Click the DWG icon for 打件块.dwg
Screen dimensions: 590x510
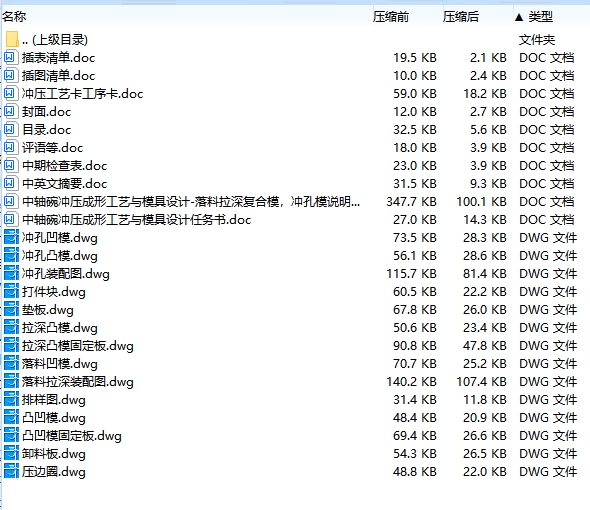[x=11, y=292]
